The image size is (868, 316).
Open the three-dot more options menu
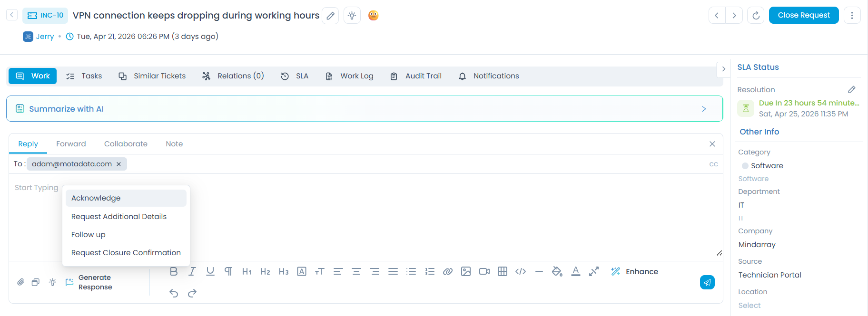(x=852, y=16)
